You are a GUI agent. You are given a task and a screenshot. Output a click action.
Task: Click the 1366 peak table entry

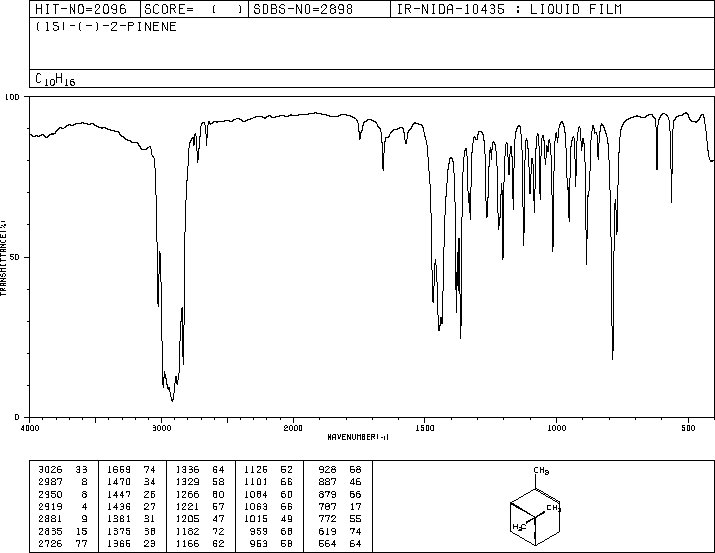tap(131, 544)
